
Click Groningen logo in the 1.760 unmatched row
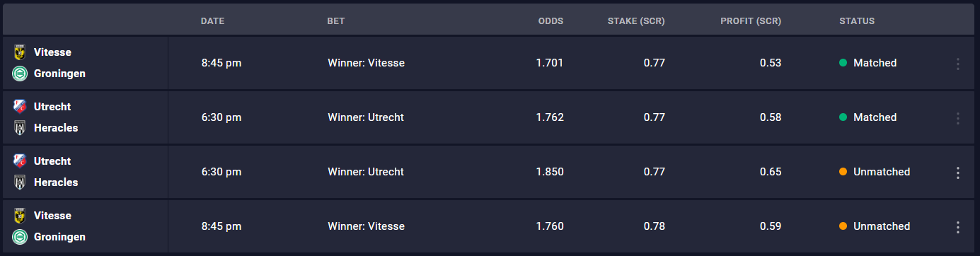pos(19,237)
